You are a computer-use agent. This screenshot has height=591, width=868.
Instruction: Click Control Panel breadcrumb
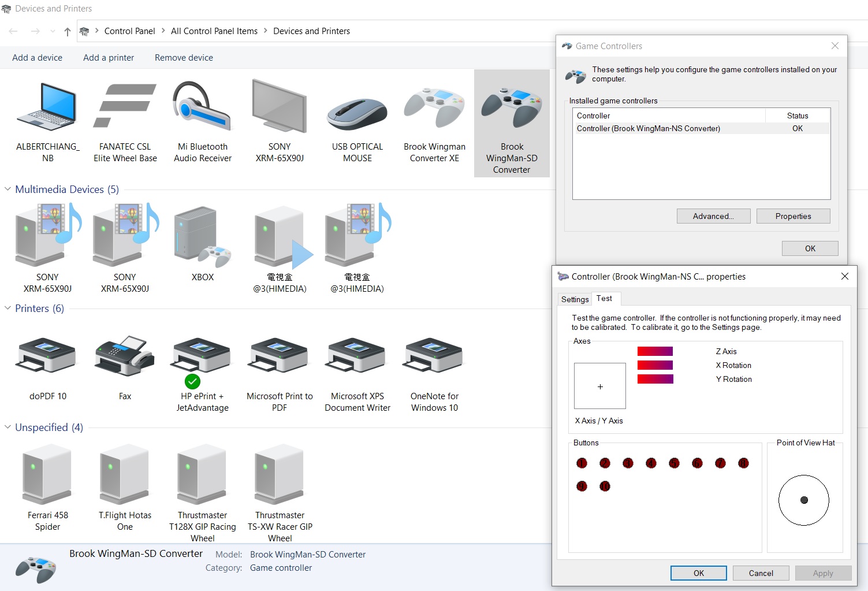click(130, 31)
